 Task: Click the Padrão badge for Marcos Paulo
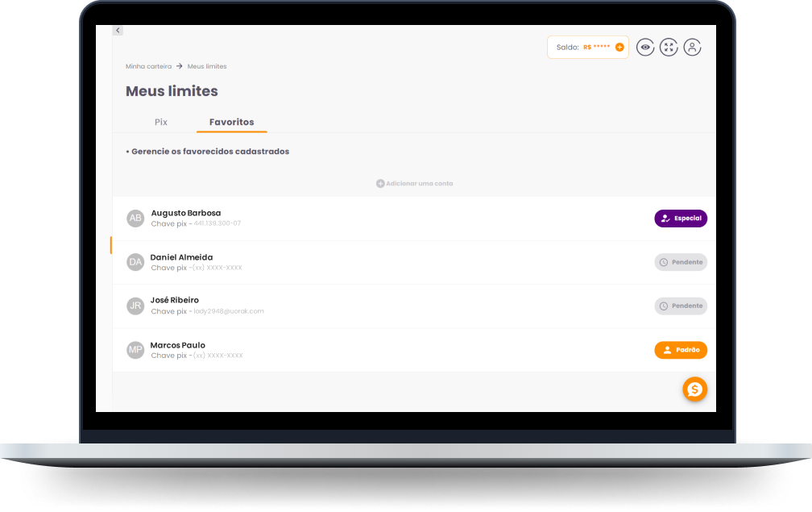[681, 350]
